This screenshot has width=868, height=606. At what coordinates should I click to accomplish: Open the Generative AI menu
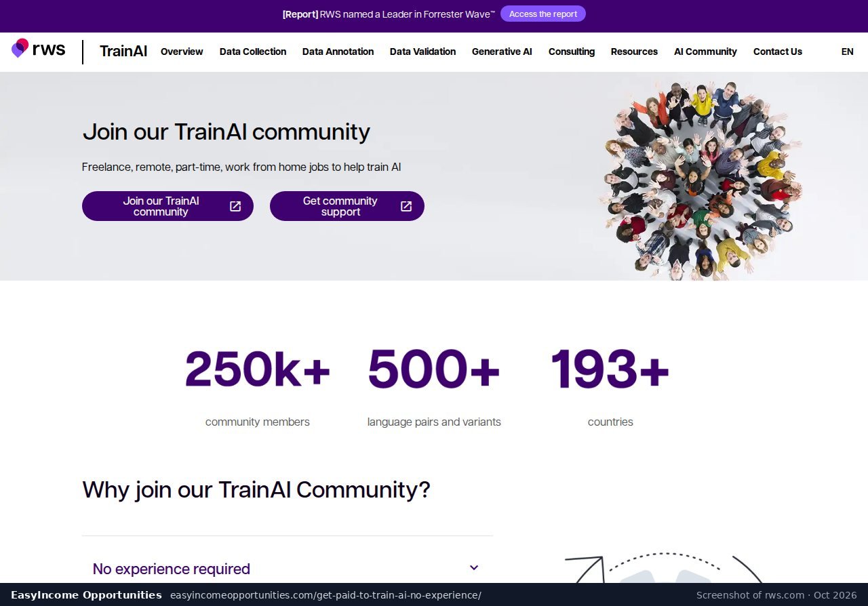pyautogui.click(x=502, y=52)
